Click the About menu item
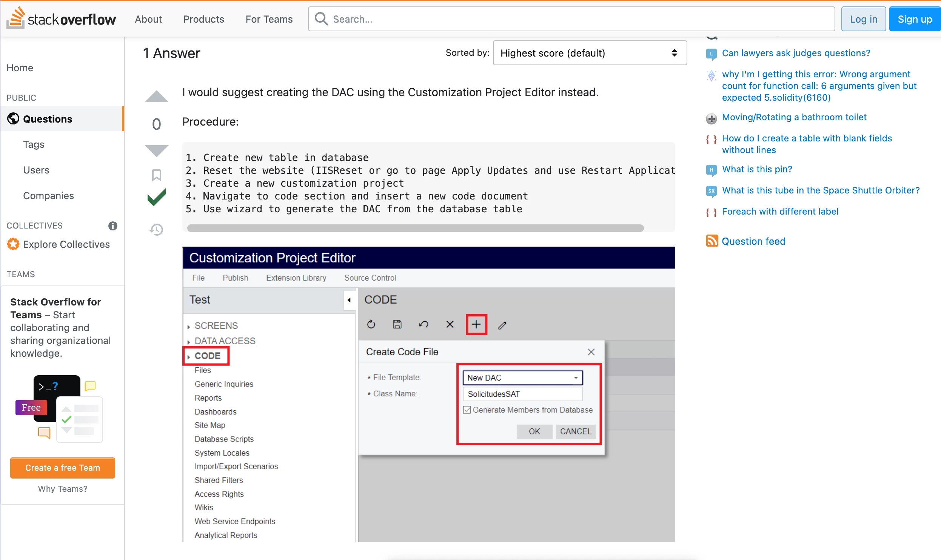This screenshot has width=941, height=560. [x=148, y=19]
